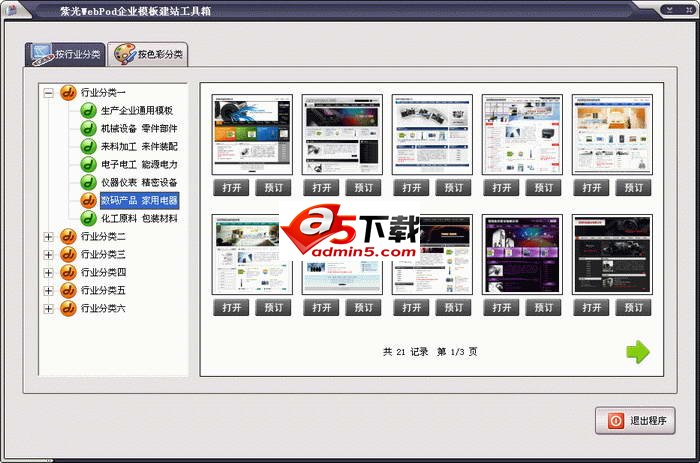This screenshot has width=700, height=463.
Task: Click the green icon beside 化工原料 包装材料
Action: [x=88, y=218]
